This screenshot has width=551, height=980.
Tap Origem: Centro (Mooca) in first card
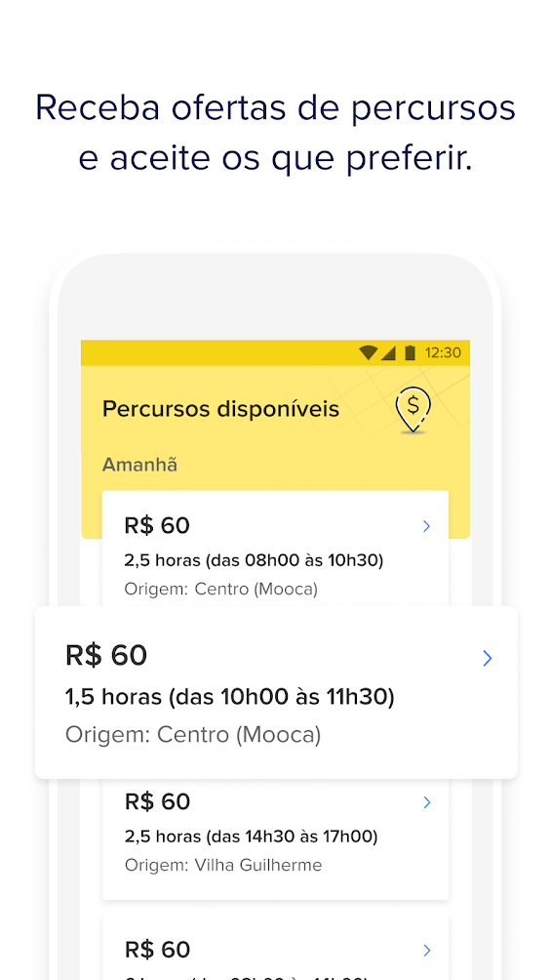(221, 590)
